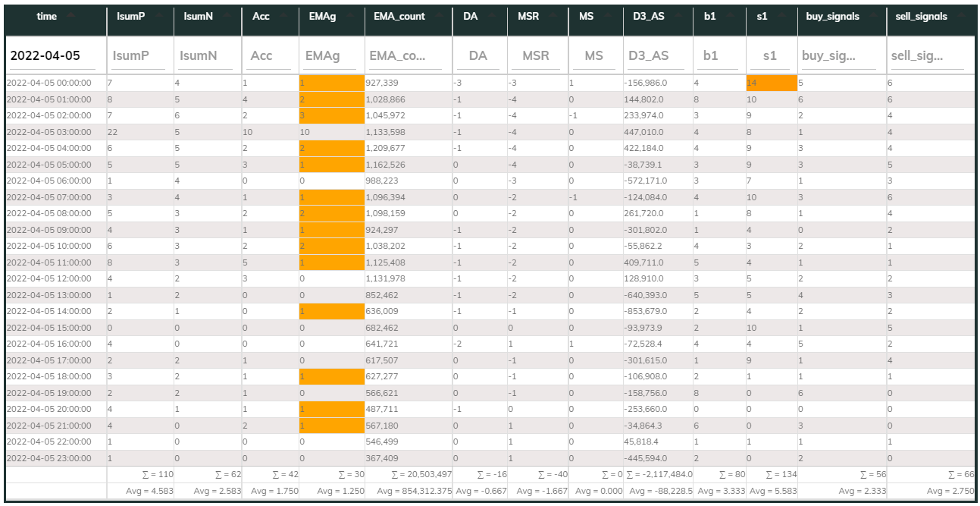Sort ascending by the time column arrow
Viewport: 980px width, 506px height.
point(70,16)
